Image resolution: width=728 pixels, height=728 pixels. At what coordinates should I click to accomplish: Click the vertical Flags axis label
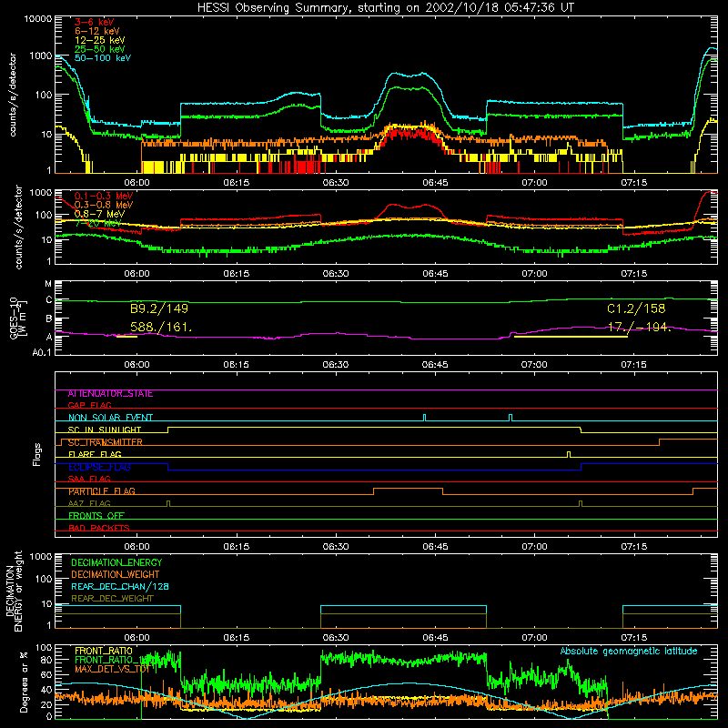(37, 454)
